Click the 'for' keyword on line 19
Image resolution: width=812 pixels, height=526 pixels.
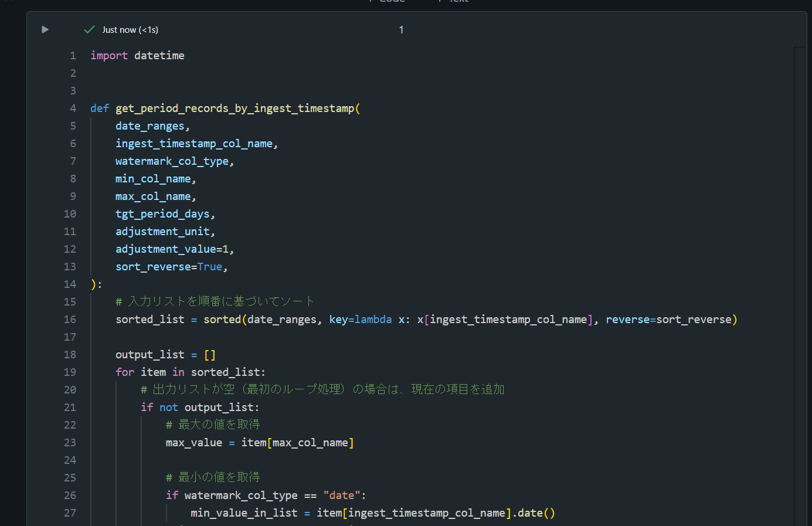coord(125,372)
